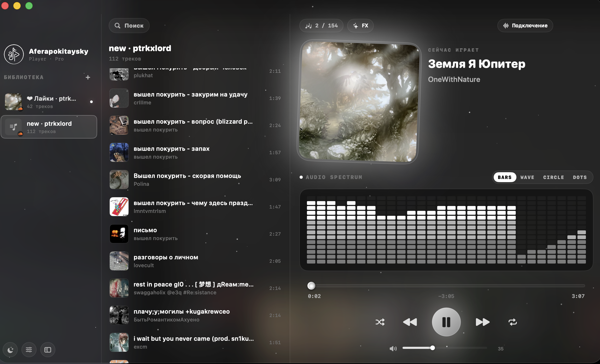Play track скорая помощь
The height and width of the screenshot is (364, 600).
click(195, 180)
